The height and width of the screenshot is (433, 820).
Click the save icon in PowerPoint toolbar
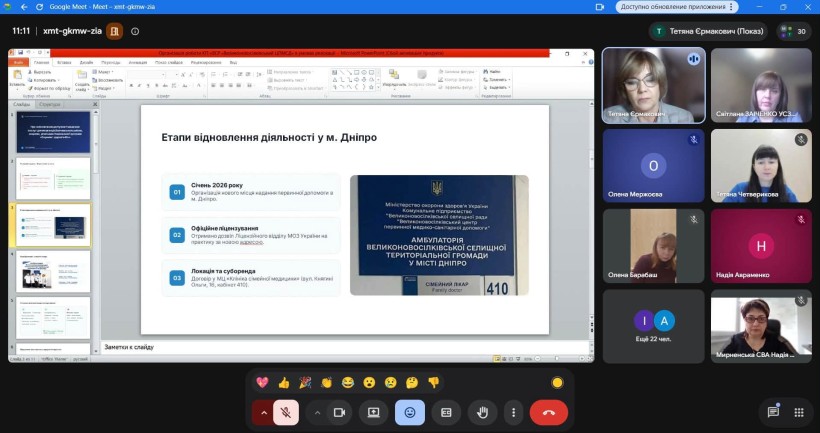pos(20,52)
